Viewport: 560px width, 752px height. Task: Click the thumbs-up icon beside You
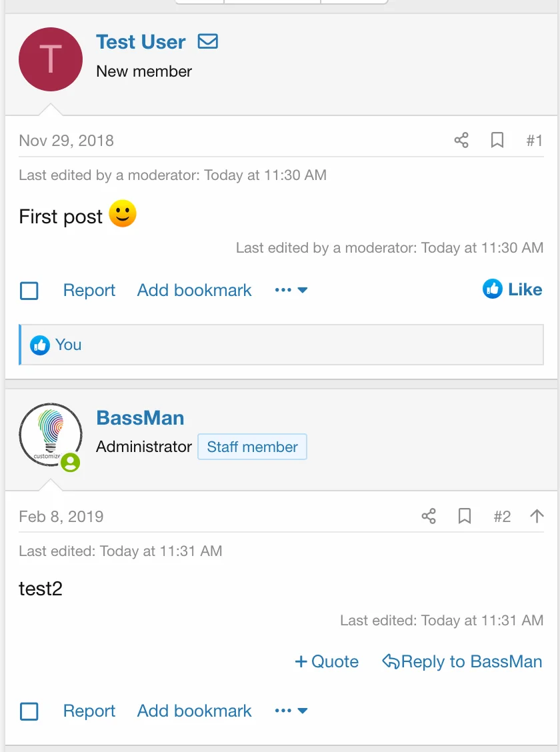(40, 345)
